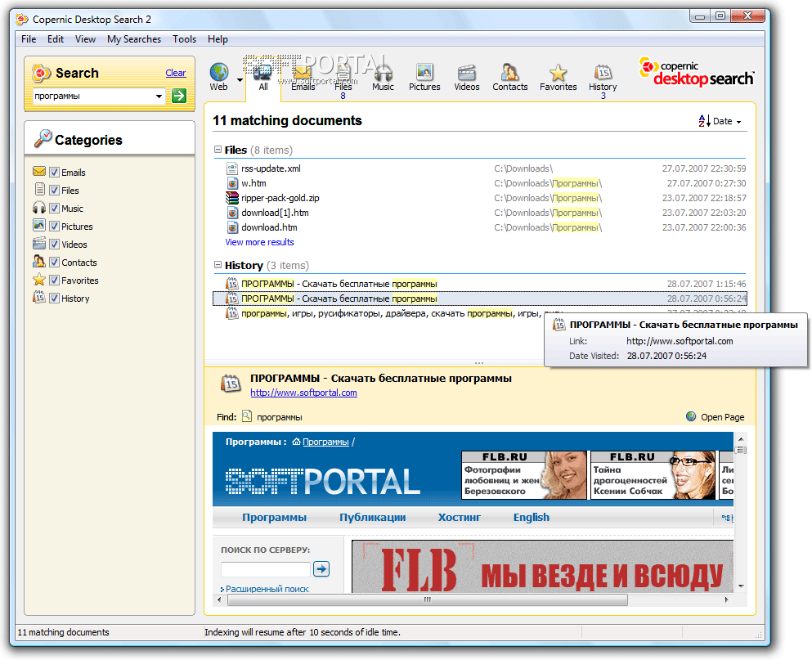Open the search query dropdown arrow
The image size is (812, 660).
tap(159, 96)
